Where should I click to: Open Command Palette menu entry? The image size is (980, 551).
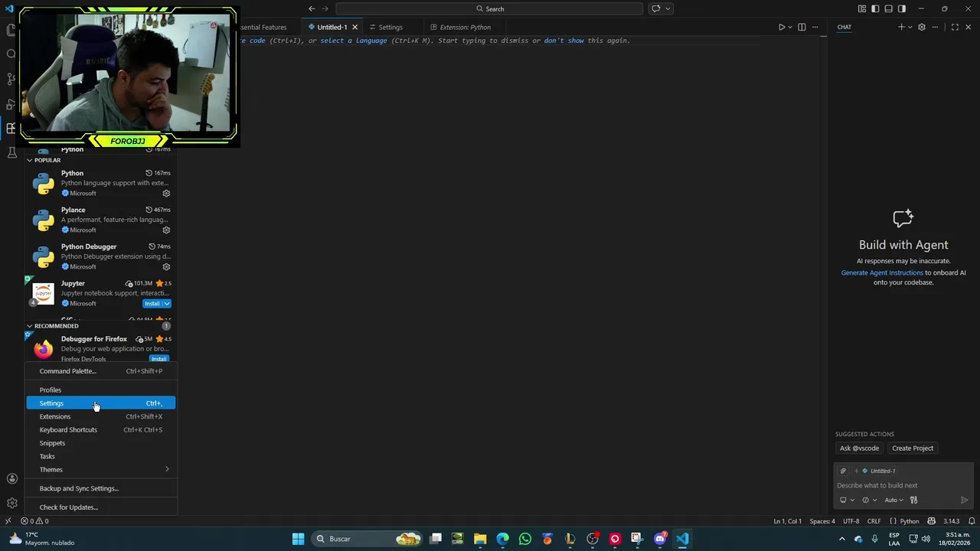coord(101,371)
